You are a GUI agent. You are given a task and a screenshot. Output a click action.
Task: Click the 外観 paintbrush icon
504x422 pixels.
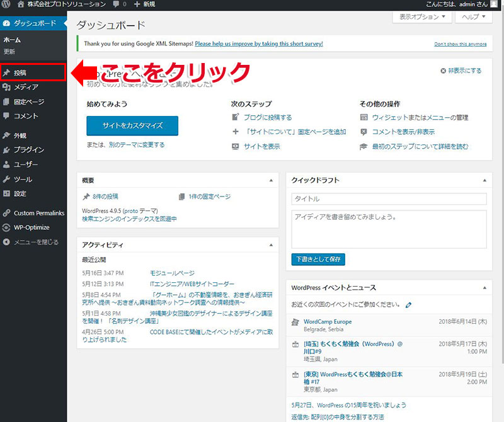click(x=6, y=135)
